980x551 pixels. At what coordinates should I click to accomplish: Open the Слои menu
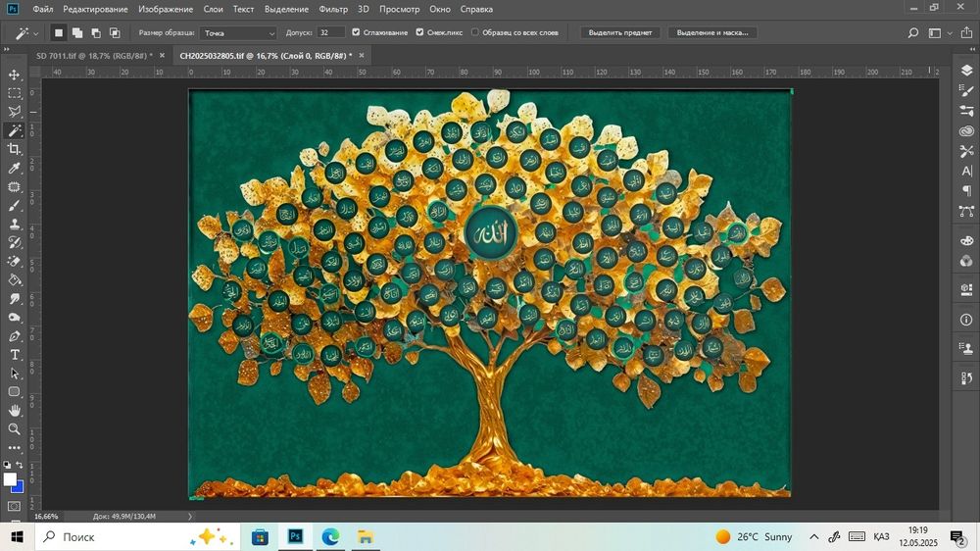coord(213,9)
